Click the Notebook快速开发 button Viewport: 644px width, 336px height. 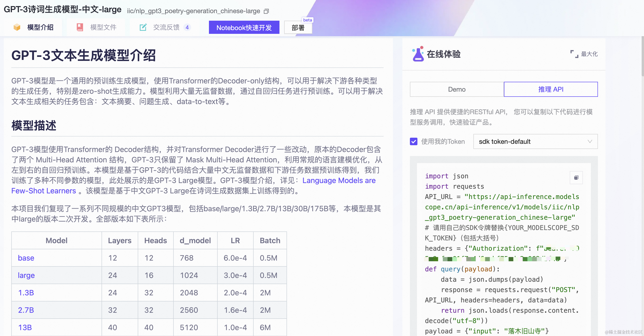244,27
